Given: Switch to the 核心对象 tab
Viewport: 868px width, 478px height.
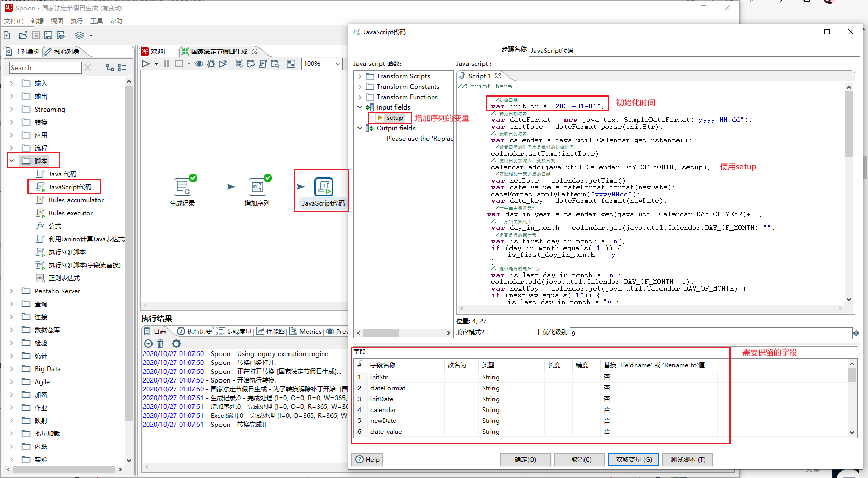Looking at the screenshot, I should click(x=62, y=51).
